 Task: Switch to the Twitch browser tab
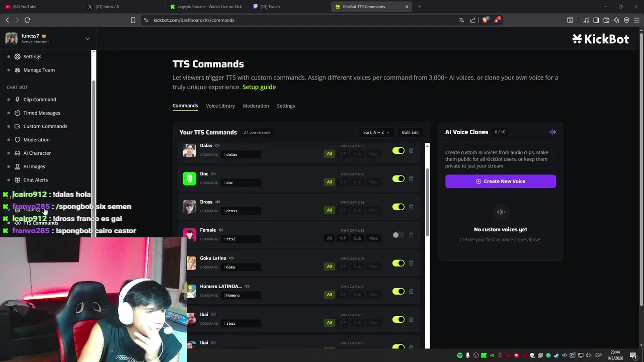tap(289, 7)
